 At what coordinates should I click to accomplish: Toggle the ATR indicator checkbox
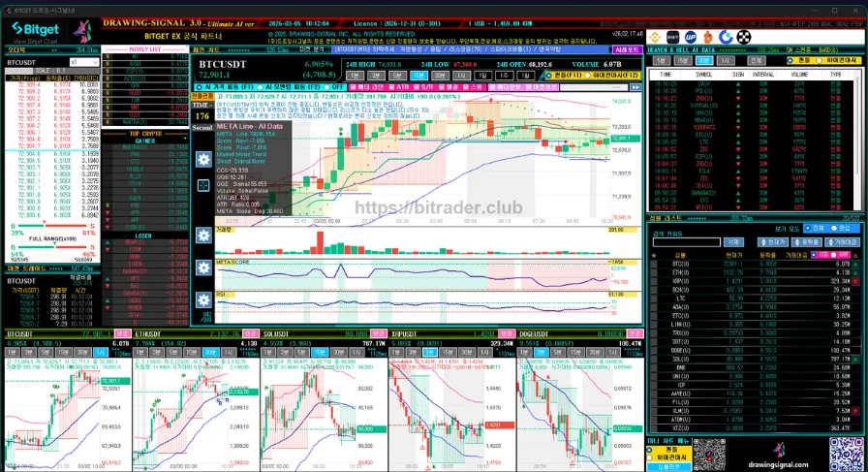pyautogui.click(x=391, y=87)
